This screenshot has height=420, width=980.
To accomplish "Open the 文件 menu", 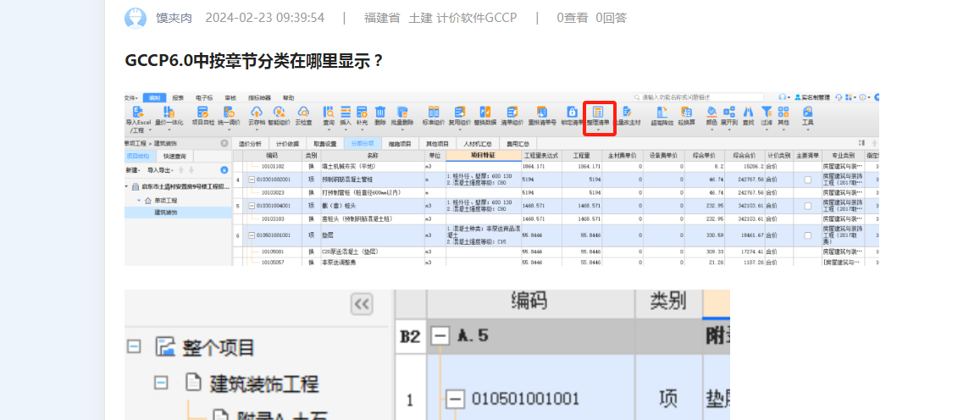I will point(130,97).
